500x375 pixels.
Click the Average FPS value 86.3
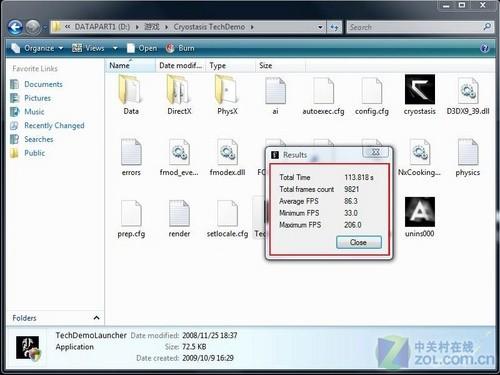point(351,201)
